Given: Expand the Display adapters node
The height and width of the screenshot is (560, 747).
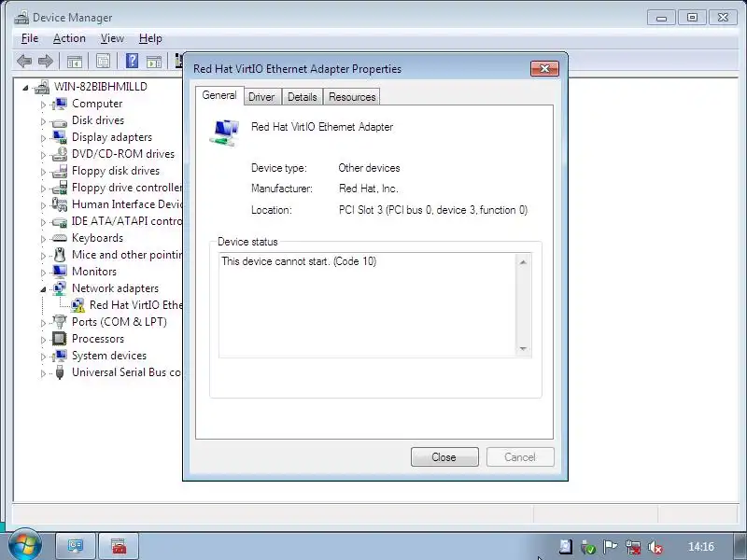Looking at the screenshot, I should click(43, 138).
